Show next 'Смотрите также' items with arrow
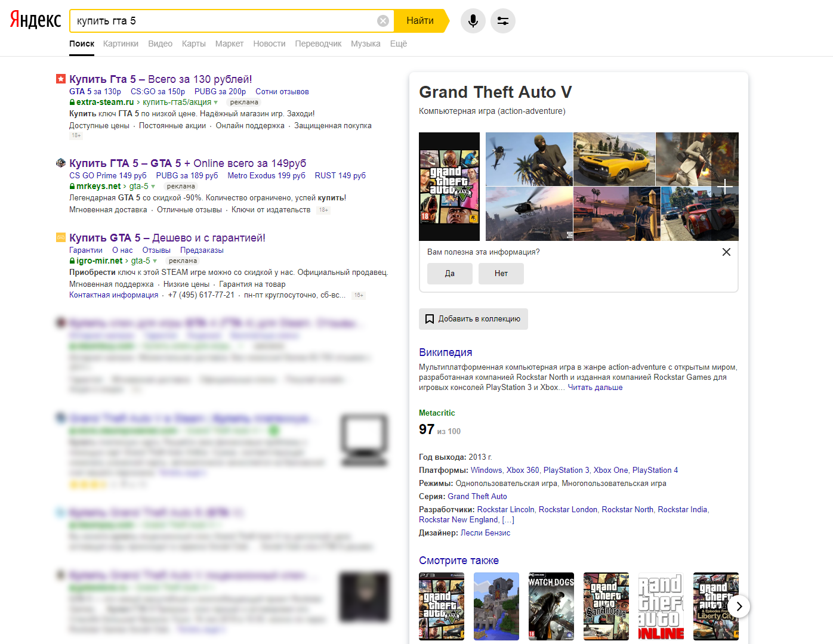This screenshot has width=833, height=644. (x=739, y=606)
